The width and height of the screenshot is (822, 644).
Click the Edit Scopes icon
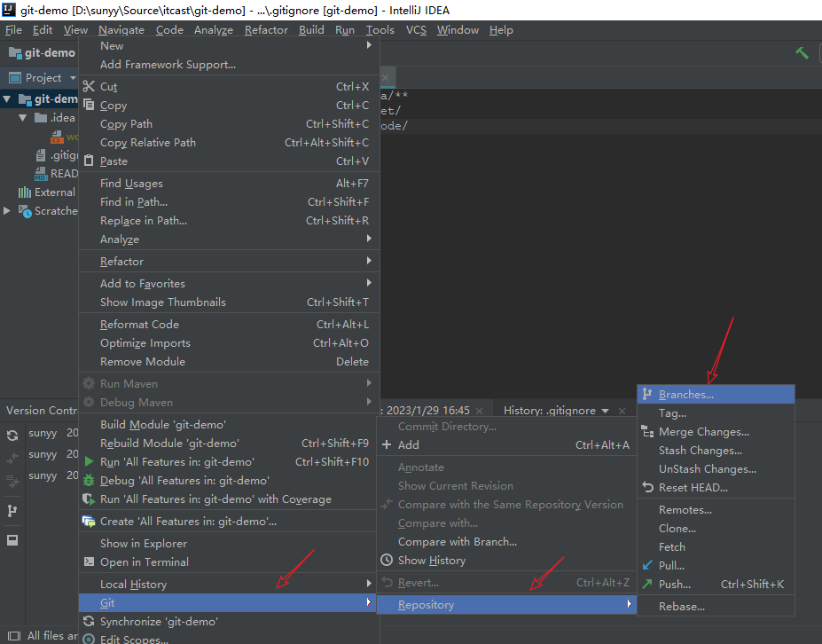coord(90,639)
